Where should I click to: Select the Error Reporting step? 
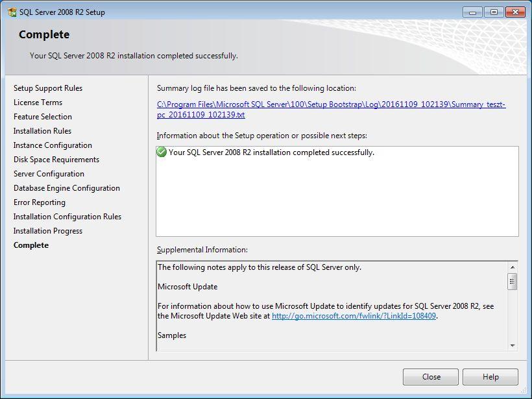40,202
